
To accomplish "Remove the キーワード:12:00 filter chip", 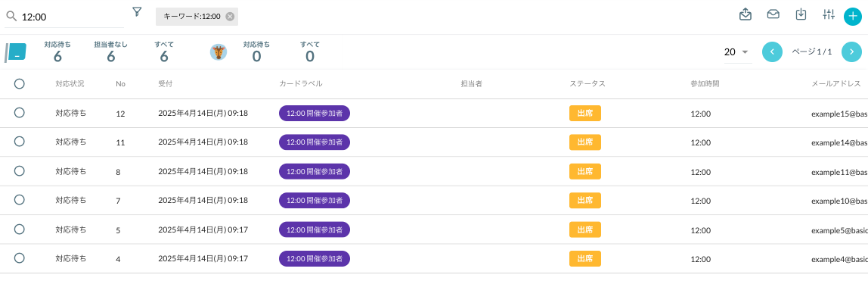I will click(x=230, y=17).
